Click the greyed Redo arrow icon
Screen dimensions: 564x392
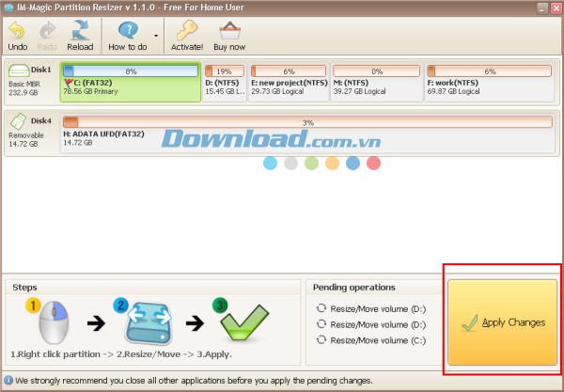click(x=47, y=31)
